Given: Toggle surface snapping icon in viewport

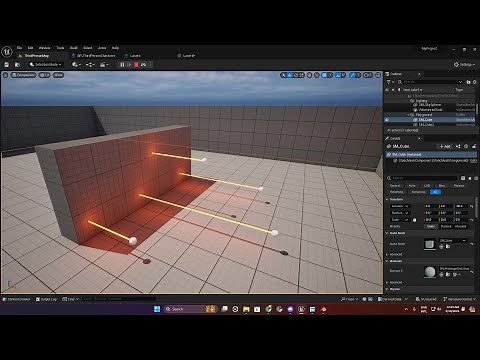Looking at the screenshot, I should click(x=317, y=75).
